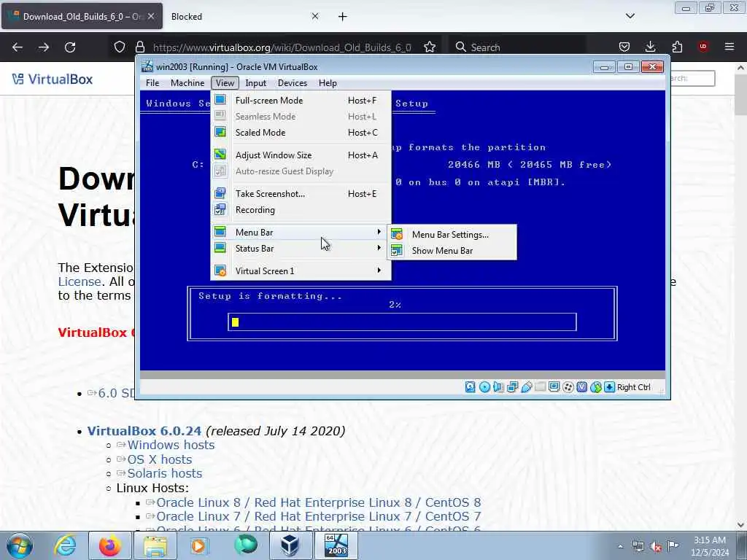Click optical disk status icon

(484, 387)
